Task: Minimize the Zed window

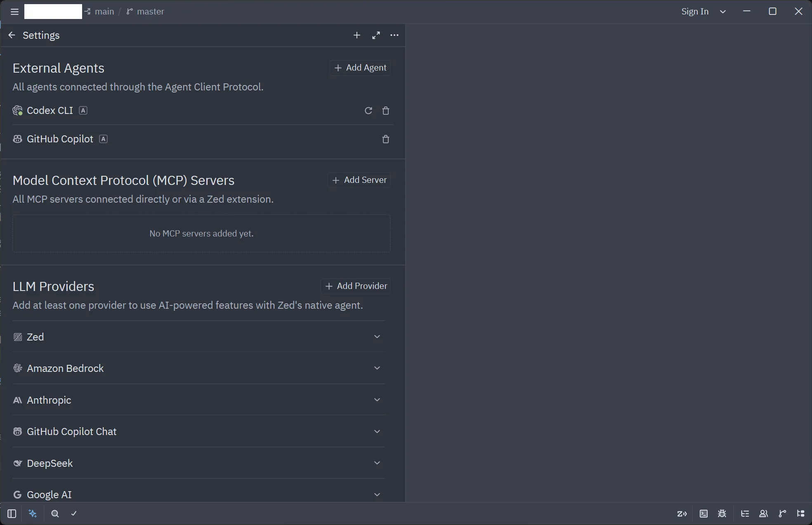Action: [x=746, y=12]
